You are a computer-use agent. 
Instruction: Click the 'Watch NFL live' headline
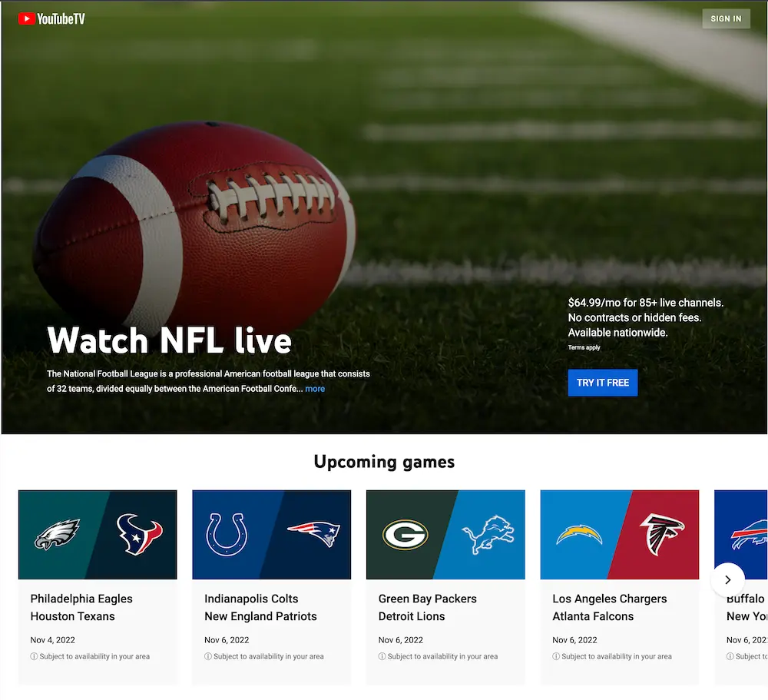[x=170, y=340]
